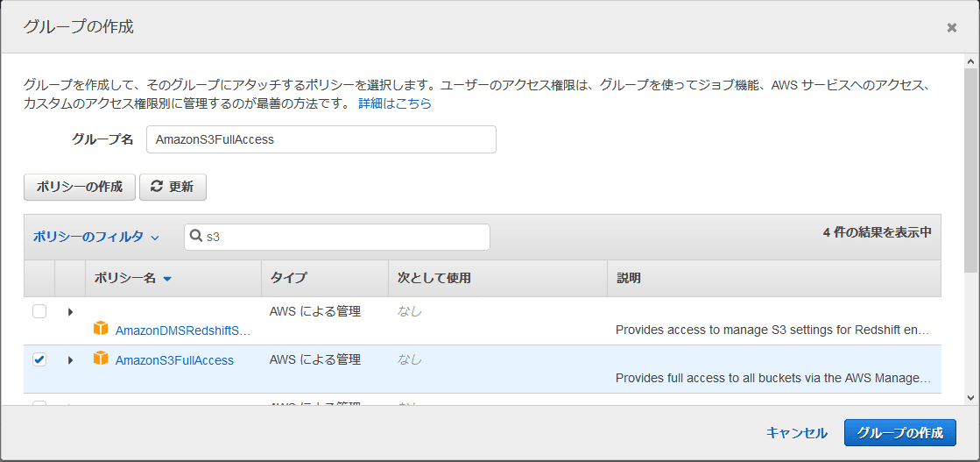Viewport: 980px width, 462px height.
Task: Click the グループ名 input field
Action: pyautogui.click(x=321, y=139)
